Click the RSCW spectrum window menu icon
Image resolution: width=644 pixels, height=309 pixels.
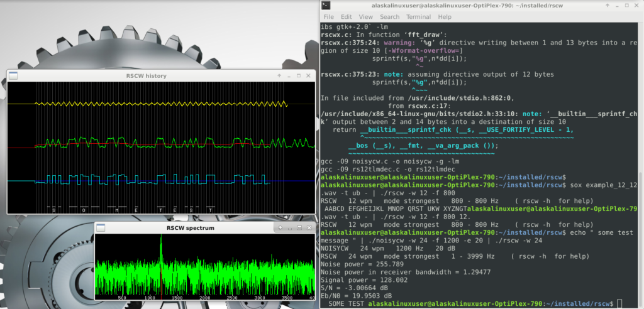(x=101, y=227)
